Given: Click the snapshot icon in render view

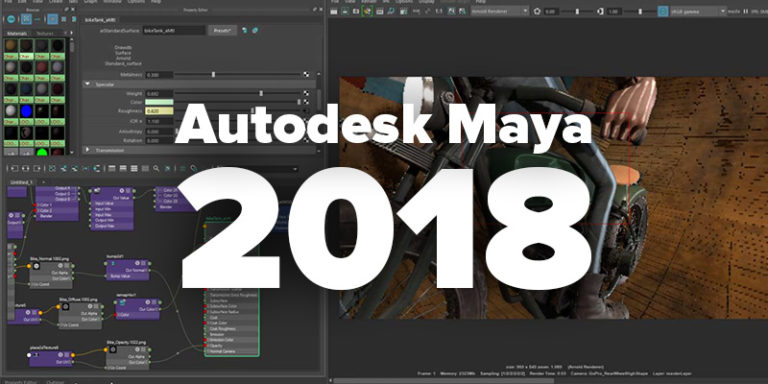Looking at the screenshot, I should click(x=356, y=11).
